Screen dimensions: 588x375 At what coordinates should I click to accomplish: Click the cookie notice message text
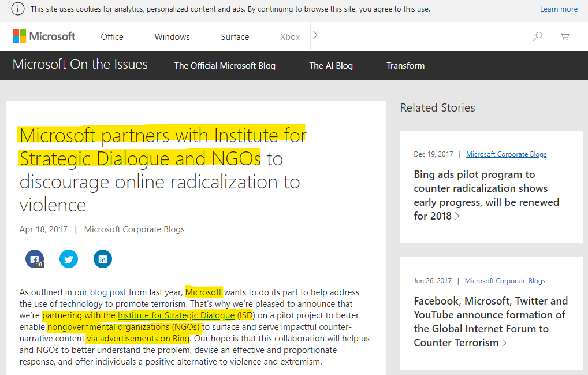point(230,9)
